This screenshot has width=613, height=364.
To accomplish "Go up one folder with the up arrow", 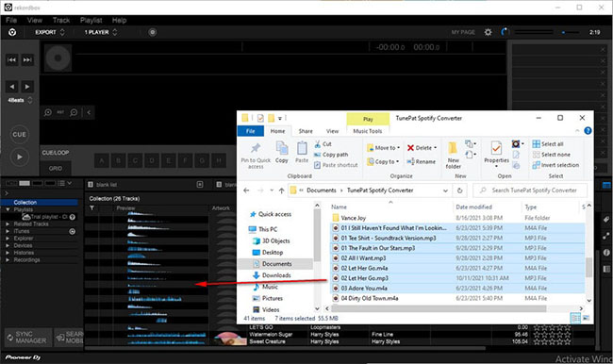I will click(x=281, y=190).
